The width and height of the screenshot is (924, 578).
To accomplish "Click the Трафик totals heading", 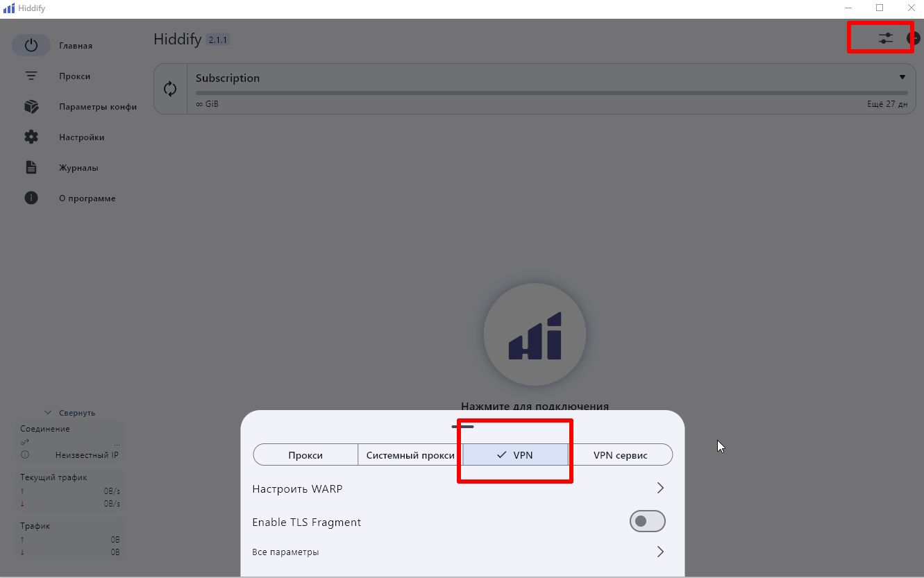I will coord(35,526).
